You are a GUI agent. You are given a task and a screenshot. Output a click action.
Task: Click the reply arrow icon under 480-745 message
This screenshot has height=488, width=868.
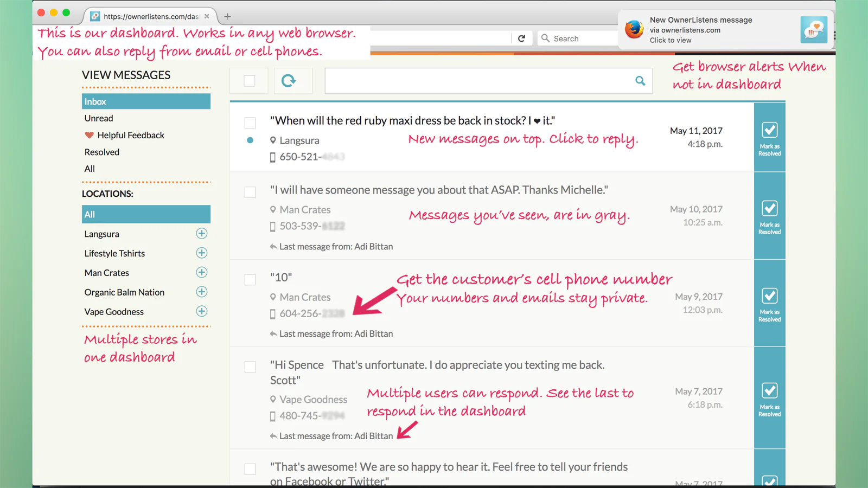pos(273,436)
